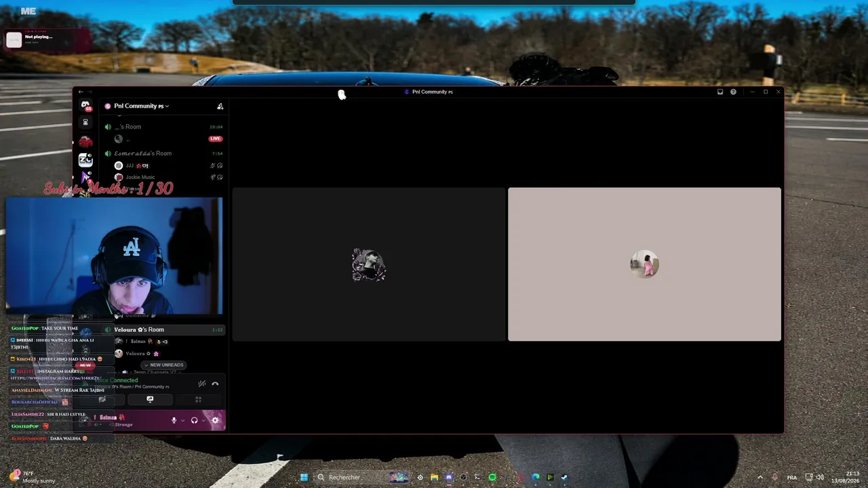
Task: Open Discord from the taskbar
Action: (x=449, y=477)
